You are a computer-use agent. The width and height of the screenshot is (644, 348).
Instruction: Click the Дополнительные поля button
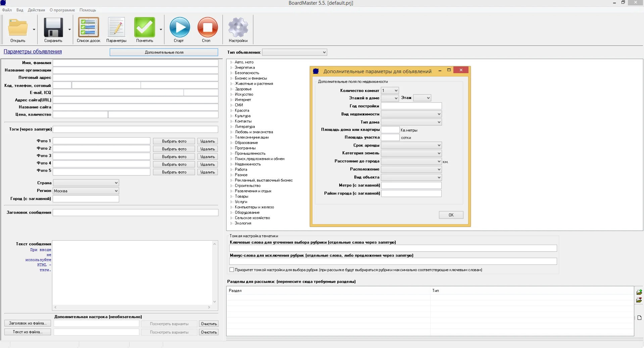tap(164, 52)
